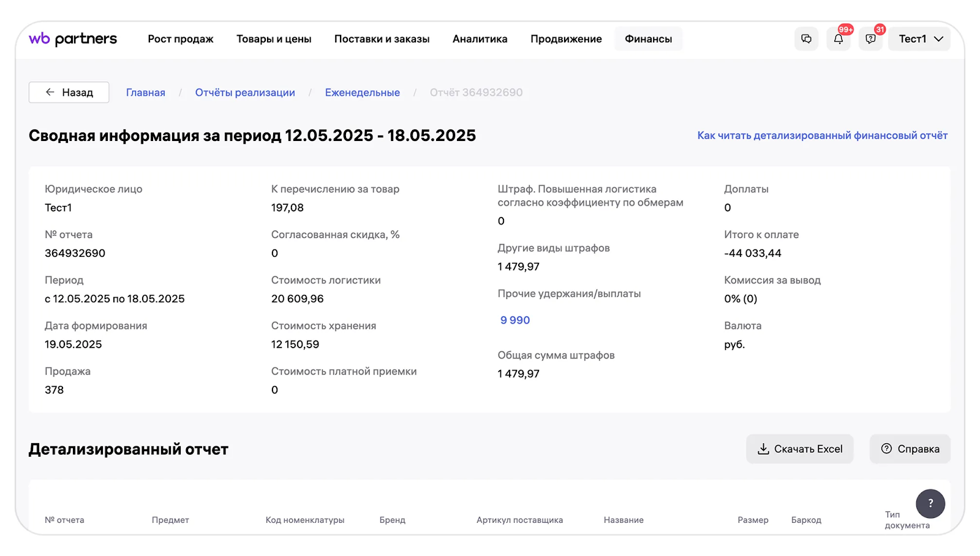Click the Отчёт 364932690 breadcrumb text
Viewport: 980px width, 556px height.
coord(477,93)
